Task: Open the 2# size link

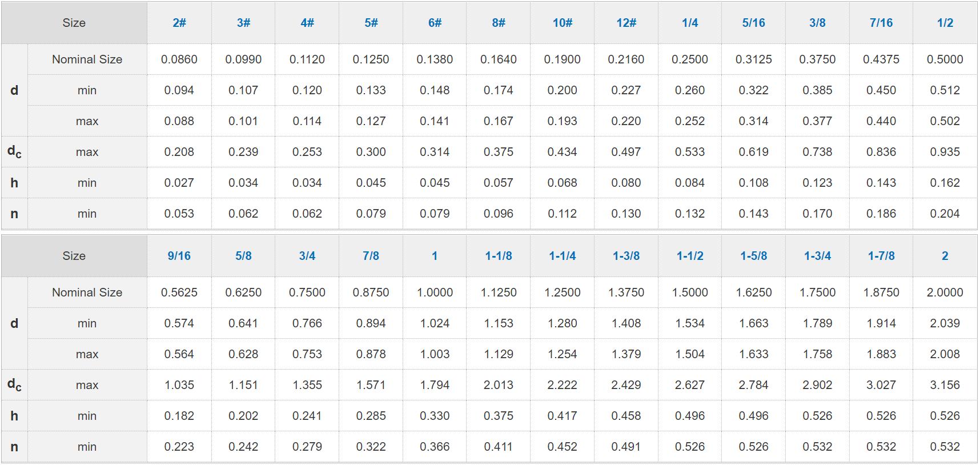Action: click(x=179, y=23)
